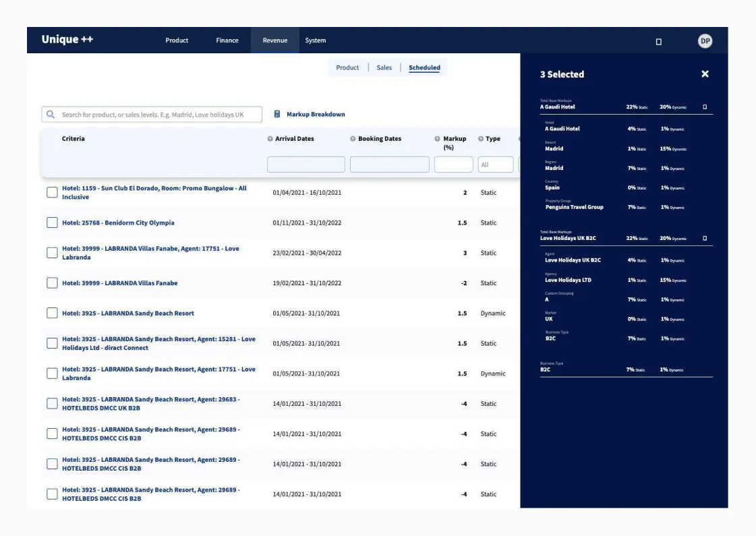Click the square icon left of the DP avatar
The height and width of the screenshot is (536, 756).
point(659,42)
